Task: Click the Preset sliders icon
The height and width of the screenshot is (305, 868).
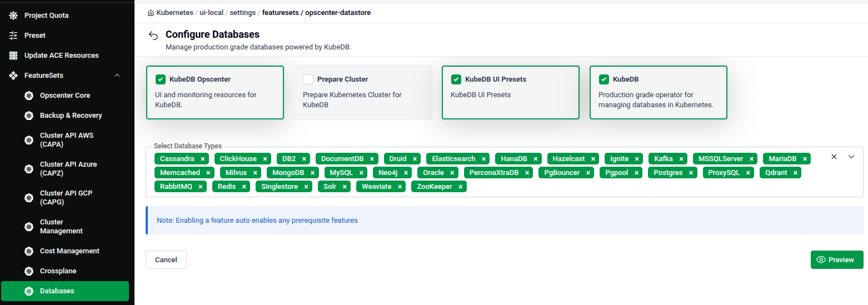Action: tap(14, 36)
